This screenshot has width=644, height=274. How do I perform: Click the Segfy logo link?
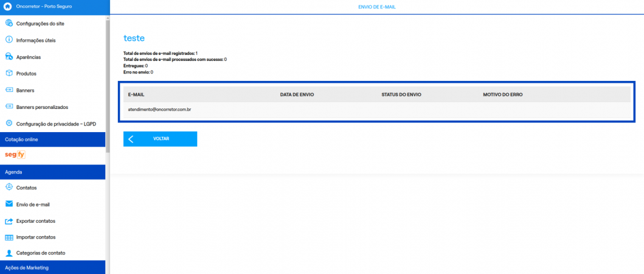pos(16,155)
